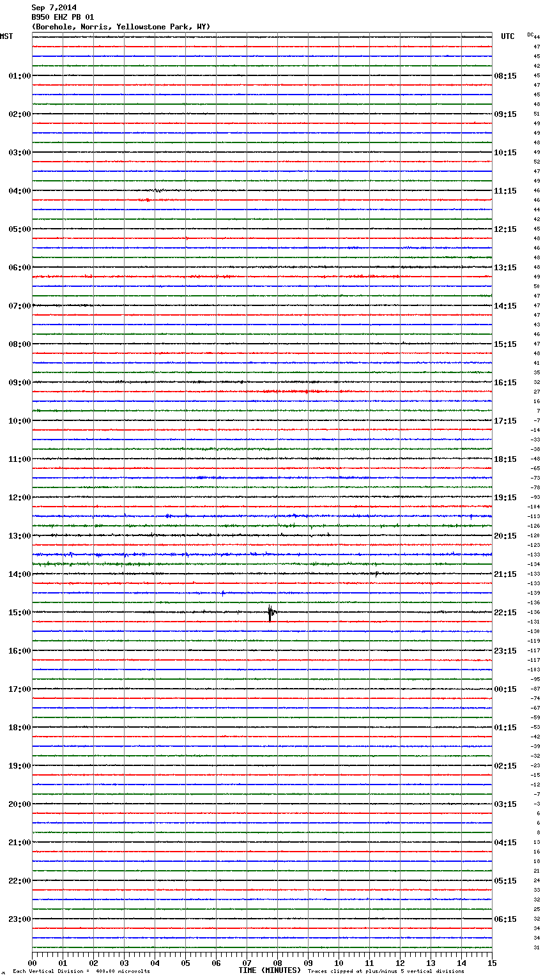The width and height of the screenshot is (543, 980).
Task: Click the 'DC' offset column header
Action: tap(530, 34)
